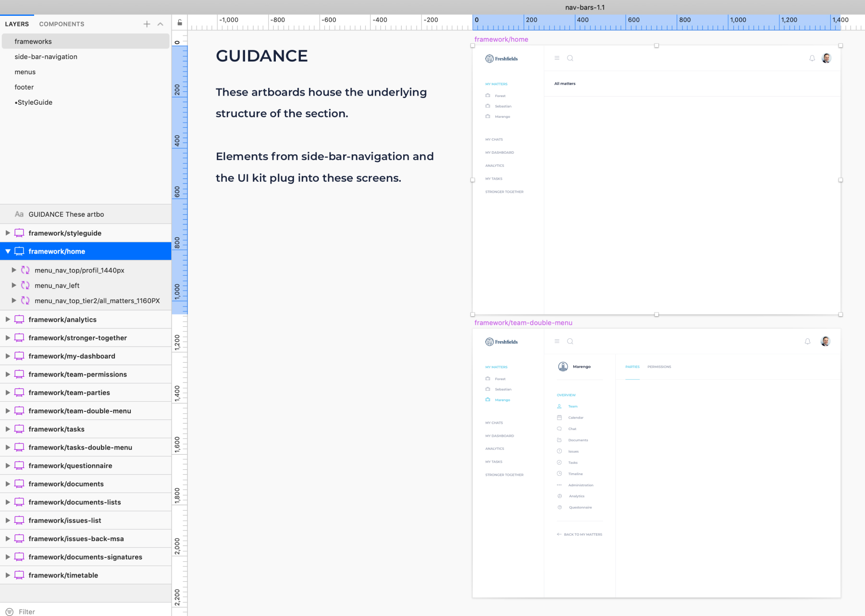Select the framework/documents-signatures layer

pos(85,557)
